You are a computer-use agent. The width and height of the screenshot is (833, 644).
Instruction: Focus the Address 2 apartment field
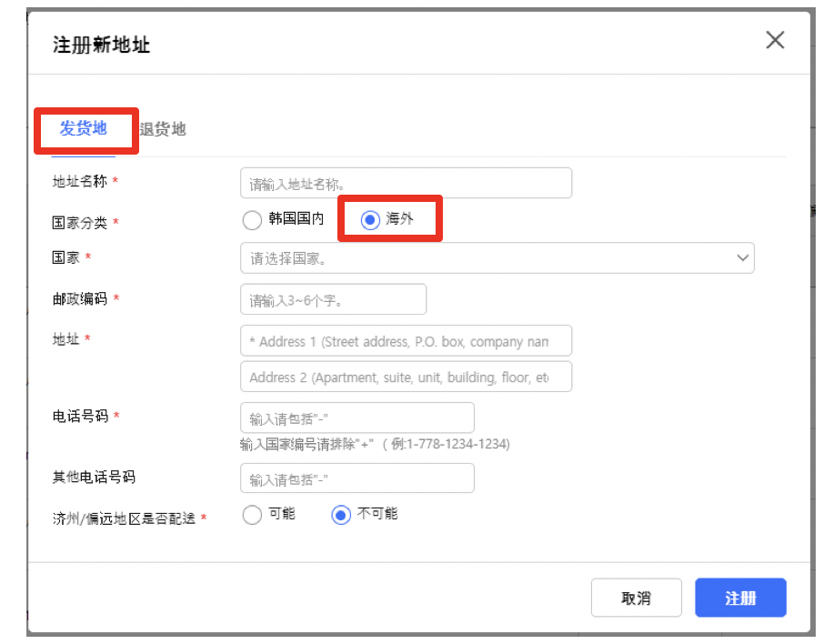point(406,376)
